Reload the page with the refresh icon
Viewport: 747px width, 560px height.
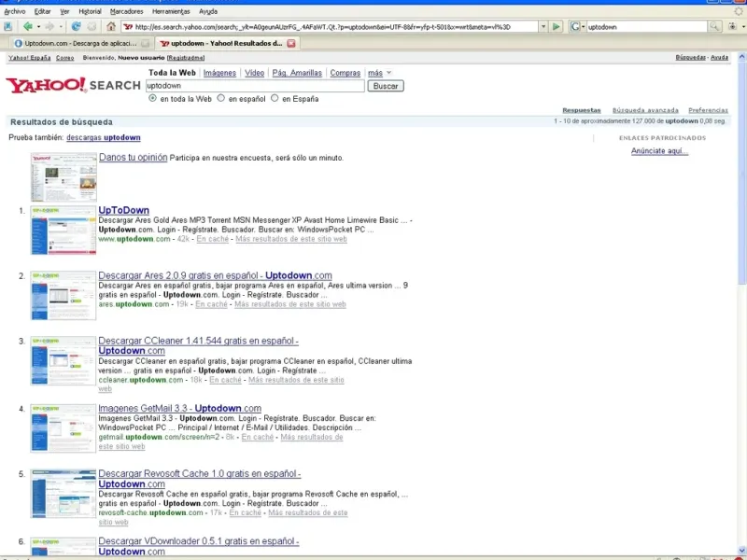76,27
